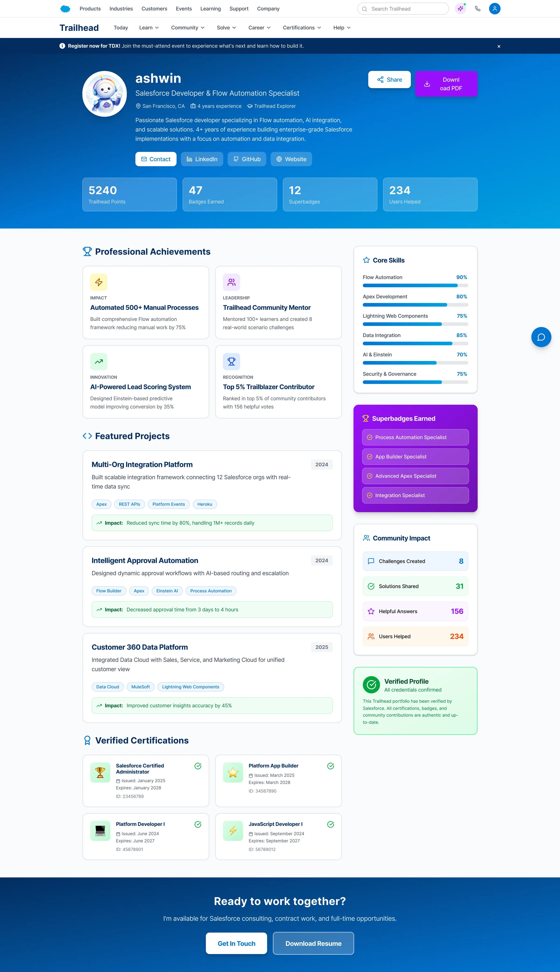
Task: Expand the Certifications dropdown menu
Action: click(302, 28)
